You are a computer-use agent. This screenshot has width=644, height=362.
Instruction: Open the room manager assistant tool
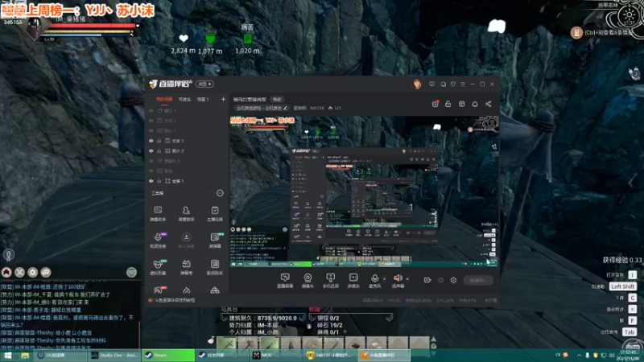coord(186,214)
